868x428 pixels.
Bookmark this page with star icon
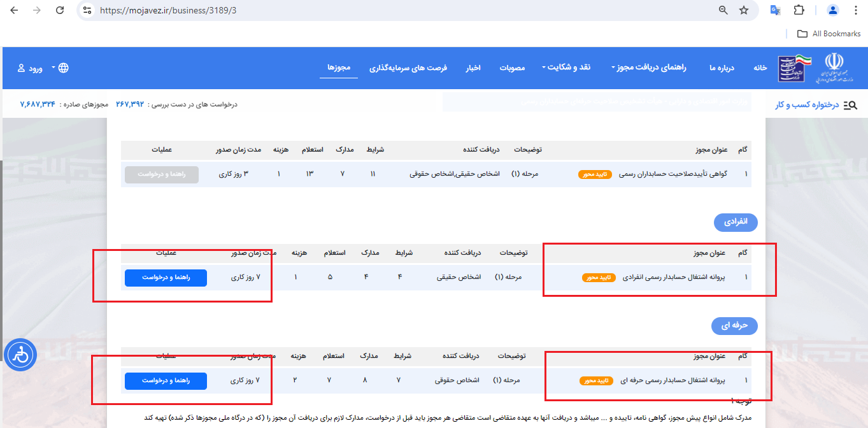(x=743, y=10)
